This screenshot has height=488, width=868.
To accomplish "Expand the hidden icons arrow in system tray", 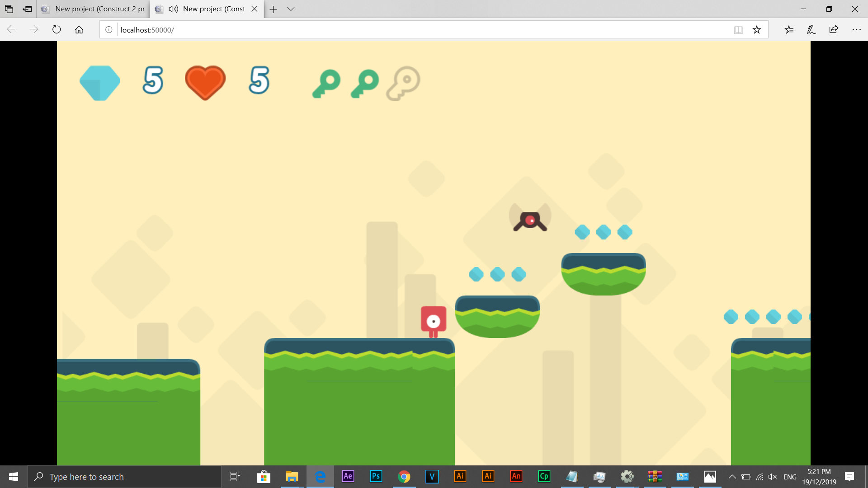I will click(732, 476).
